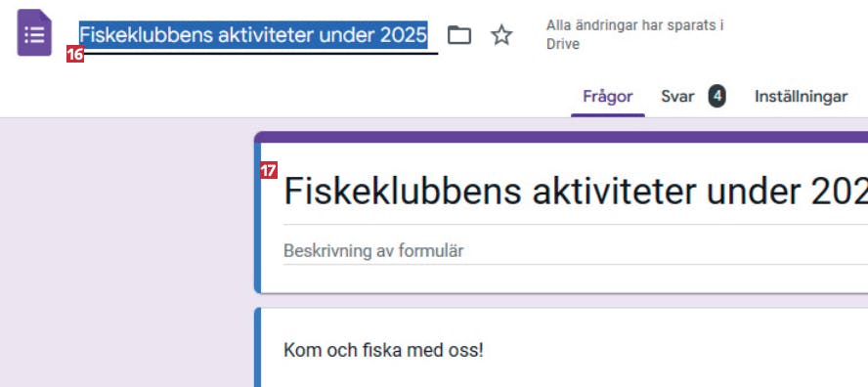Click the response count badge showing 4
868x387 pixels.
click(716, 97)
